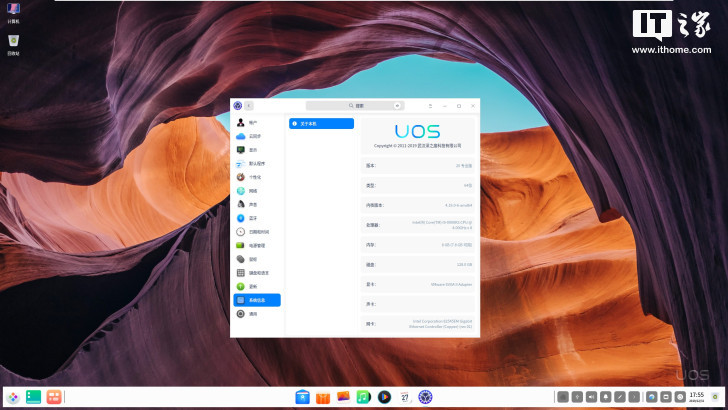Click the Sound Card (声卡) row
This screenshot has width=728, height=410.
coord(418,304)
